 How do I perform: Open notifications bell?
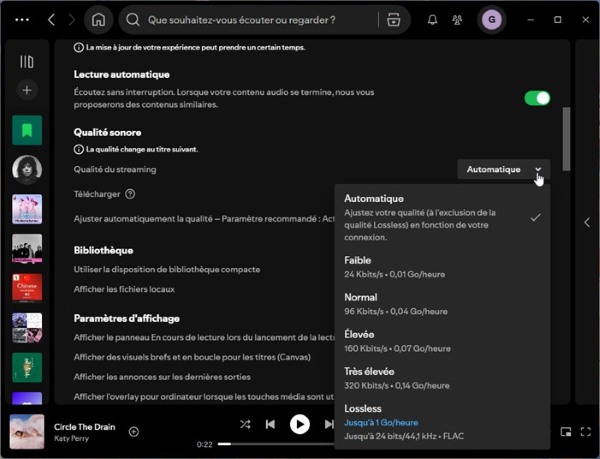pyautogui.click(x=432, y=20)
